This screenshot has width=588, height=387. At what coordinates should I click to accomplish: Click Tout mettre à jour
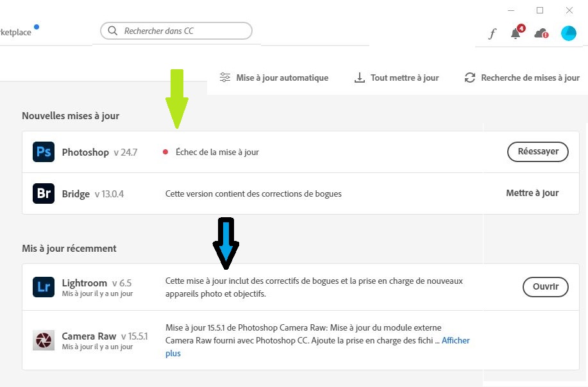pos(397,78)
